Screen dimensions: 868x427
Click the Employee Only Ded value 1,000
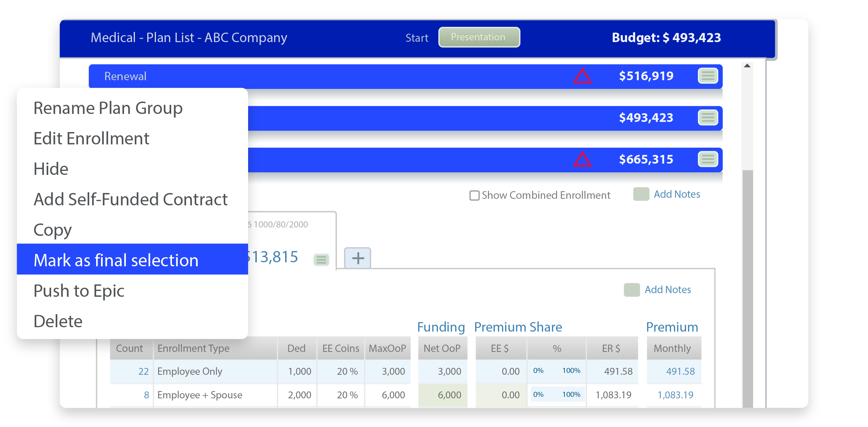(300, 371)
